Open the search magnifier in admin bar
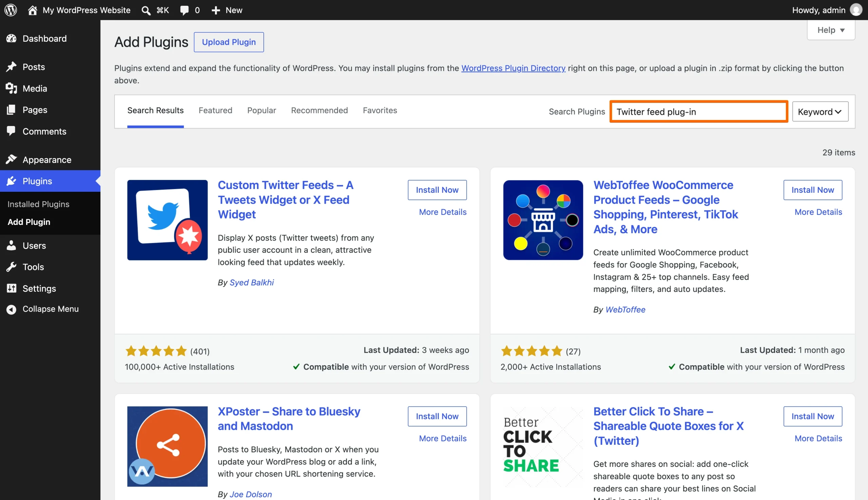The height and width of the screenshot is (500, 868). click(146, 10)
